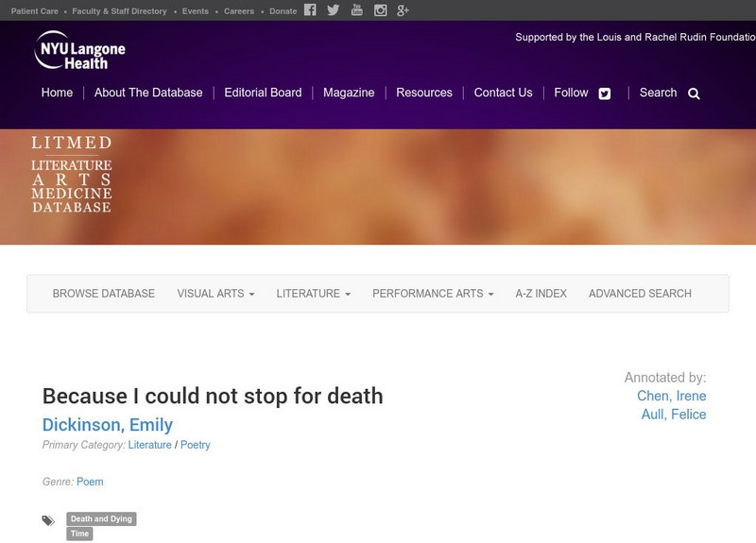Screen dimensions: 756x543
Task: Select the Time tag
Action: 79,534
